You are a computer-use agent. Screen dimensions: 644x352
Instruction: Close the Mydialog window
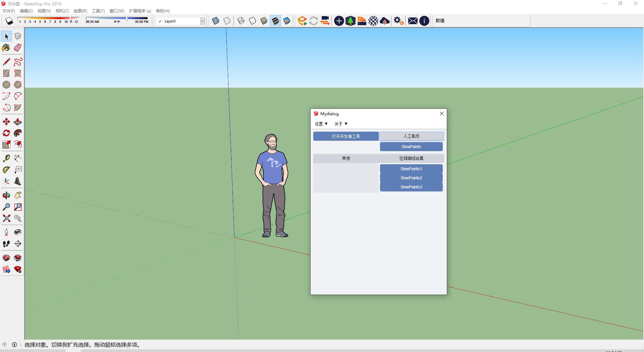coord(441,114)
